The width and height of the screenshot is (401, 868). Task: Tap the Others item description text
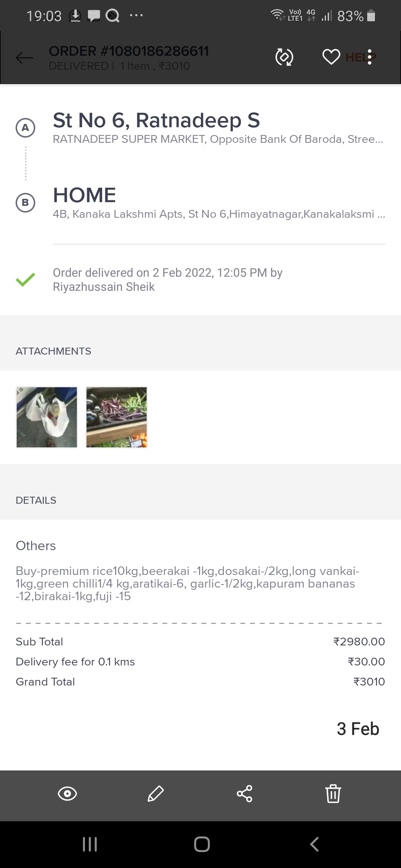[187, 583]
